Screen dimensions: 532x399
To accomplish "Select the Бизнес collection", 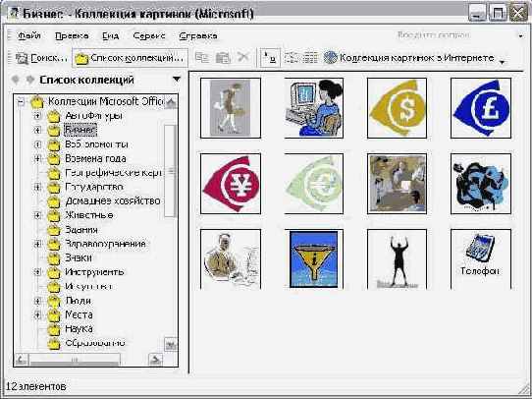I will coord(80,130).
